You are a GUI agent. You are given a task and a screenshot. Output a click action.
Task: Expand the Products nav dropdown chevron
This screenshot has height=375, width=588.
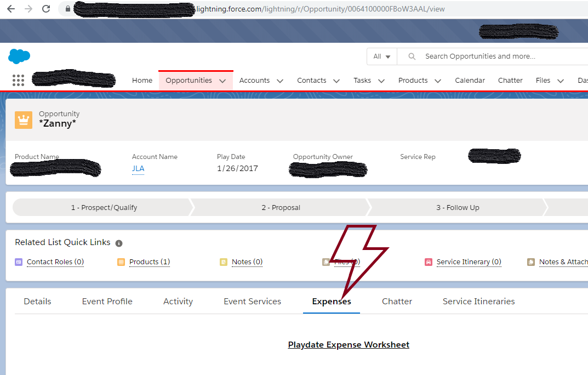[x=438, y=81]
